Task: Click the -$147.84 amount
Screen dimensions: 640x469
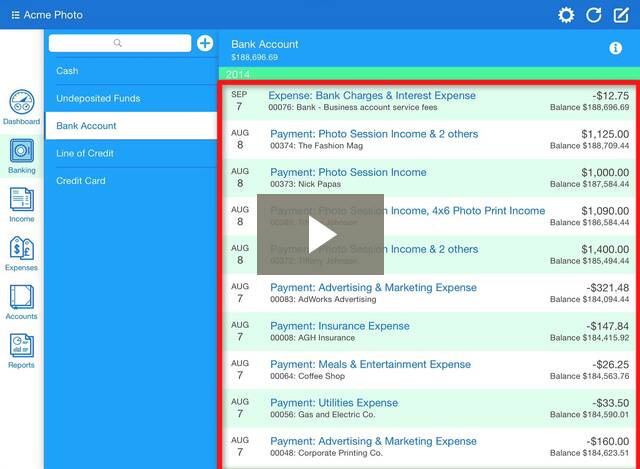Action: [x=608, y=326]
